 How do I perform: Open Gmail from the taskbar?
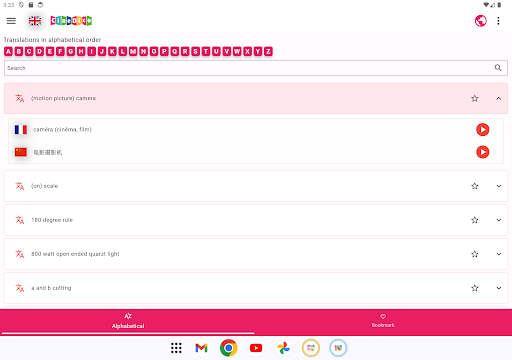[201, 348]
